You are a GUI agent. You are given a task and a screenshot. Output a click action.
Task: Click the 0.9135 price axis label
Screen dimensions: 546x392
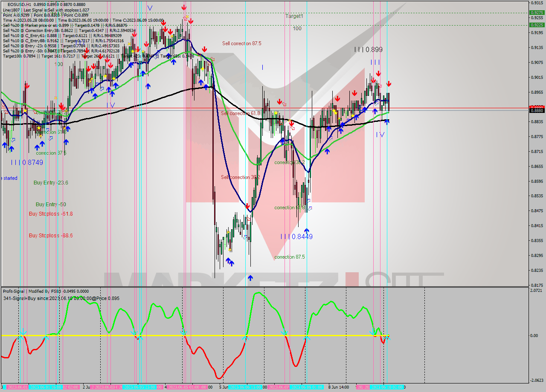point(537,48)
